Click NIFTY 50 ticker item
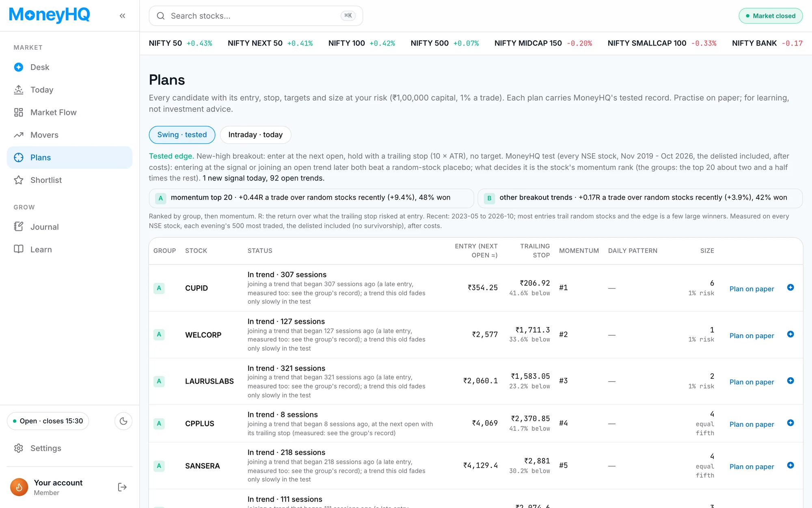Viewport: 812px width, 508px height. pyautogui.click(x=181, y=43)
